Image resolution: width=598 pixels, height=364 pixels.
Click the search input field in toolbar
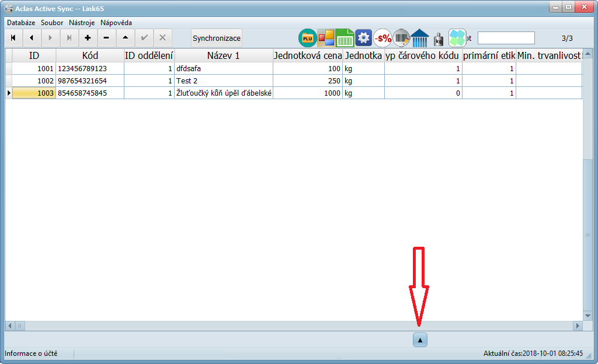pos(506,38)
